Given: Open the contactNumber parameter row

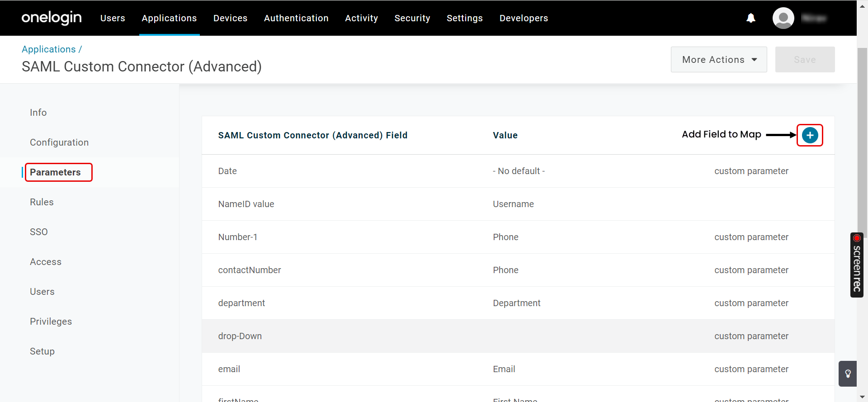Looking at the screenshot, I should point(250,270).
